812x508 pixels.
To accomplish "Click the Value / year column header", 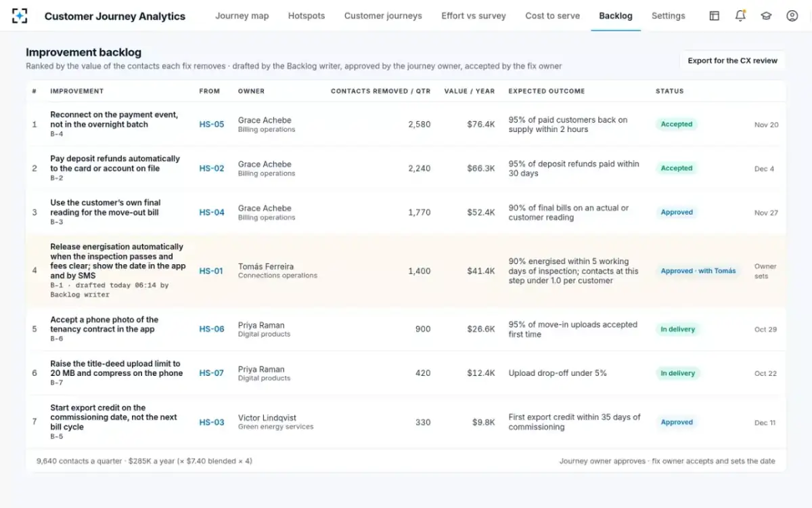I will (x=470, y=91).
